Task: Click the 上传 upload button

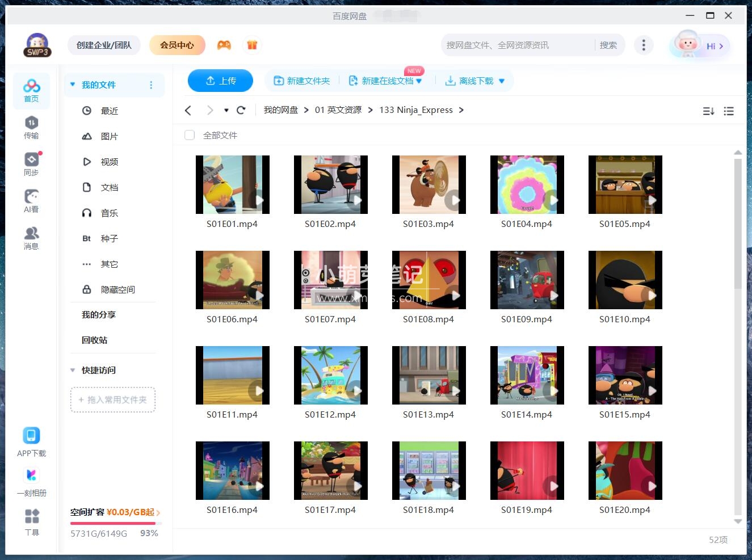Action: coord(220,81)
